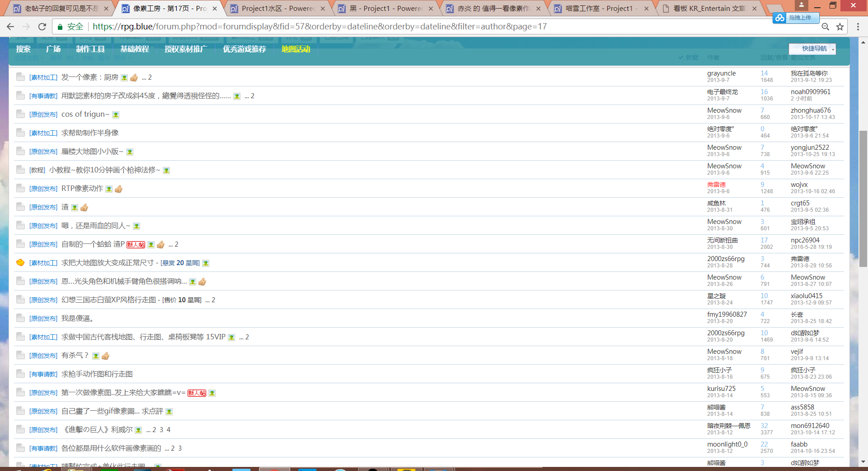Image resolution: width=868 pixels, height=471 pixels.
Task: Open the [有事请教] tag on 求枪手动作图和行走图
Action: pyautogui.click(x=43, y=375)
